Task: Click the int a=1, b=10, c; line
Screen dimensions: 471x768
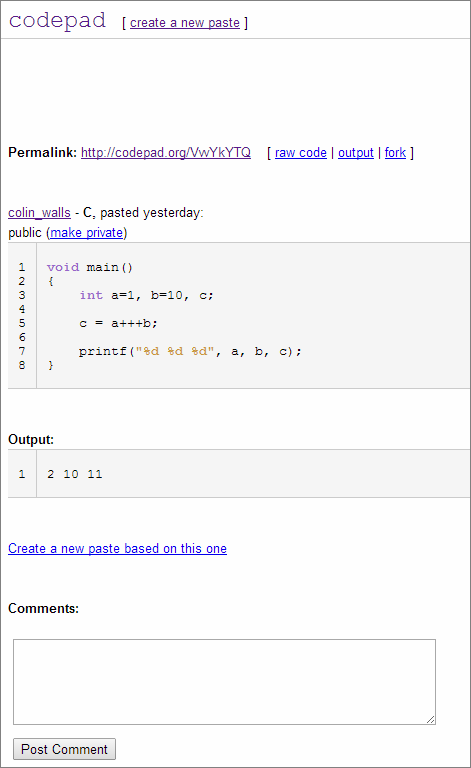Action: coord(146,295)
